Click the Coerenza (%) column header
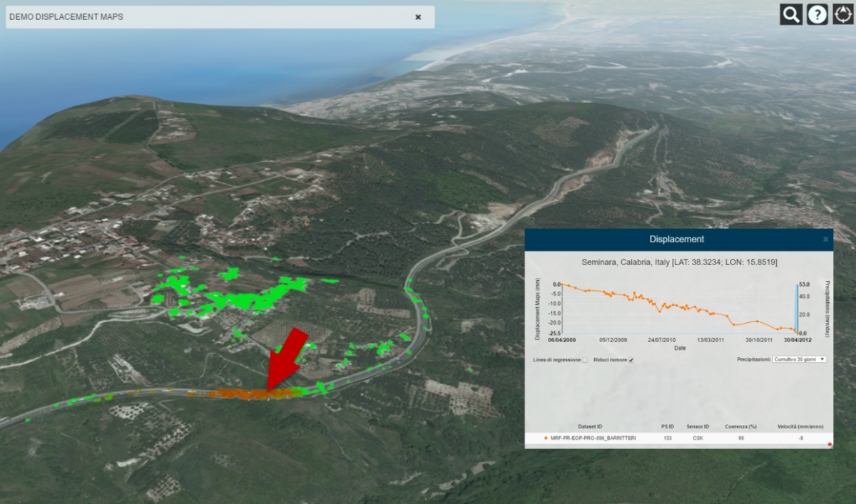 coord(740,426)
